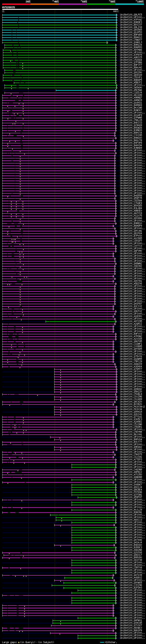The image size is (146, 644).
Task: Click the UniRef100_A8XWC0 label
Action: [131, 628]
